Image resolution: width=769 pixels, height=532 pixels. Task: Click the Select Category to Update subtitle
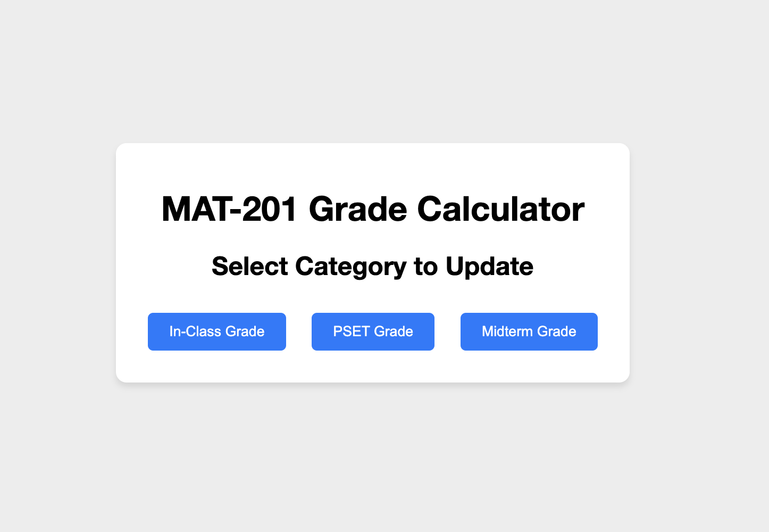coord(372,266)
